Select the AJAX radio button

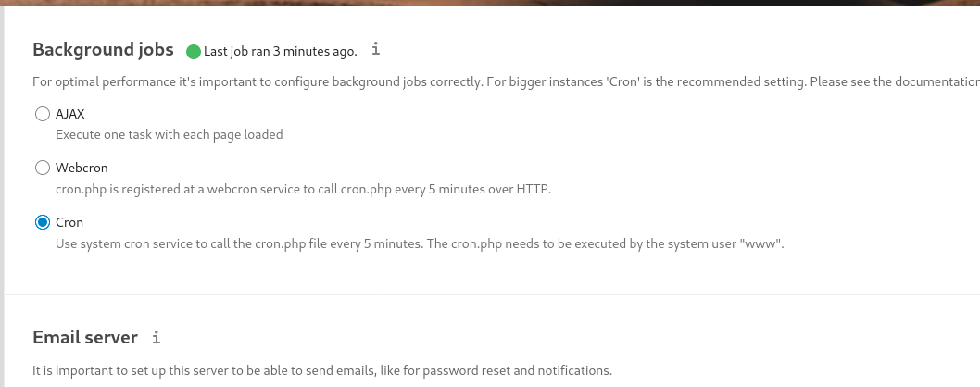[42, 114]
